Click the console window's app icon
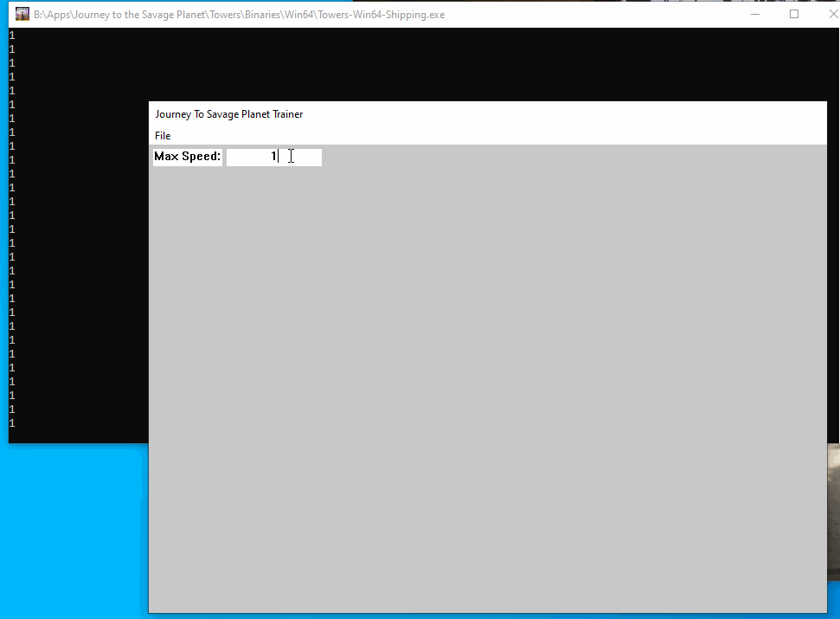 tap(22, 15)
